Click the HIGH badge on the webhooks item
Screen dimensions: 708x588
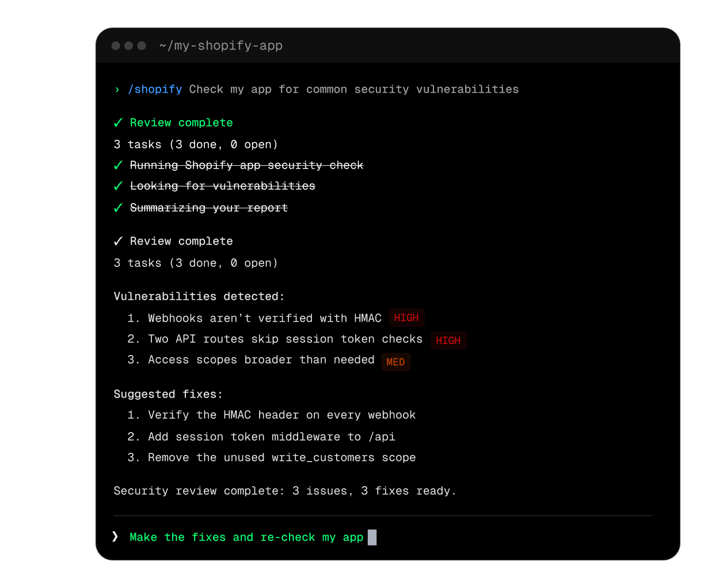pos(406,318)
